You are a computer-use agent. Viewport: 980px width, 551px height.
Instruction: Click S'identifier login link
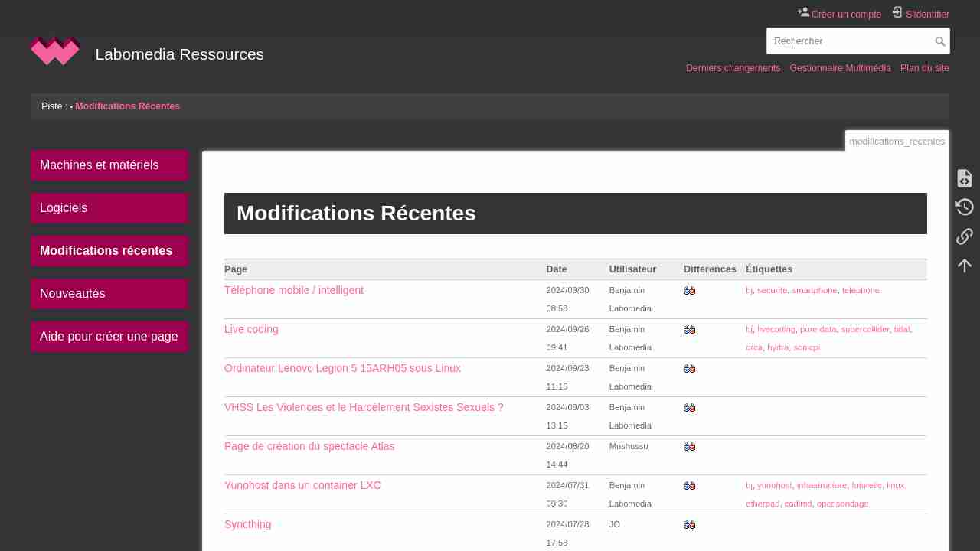(x=926, y=15)
